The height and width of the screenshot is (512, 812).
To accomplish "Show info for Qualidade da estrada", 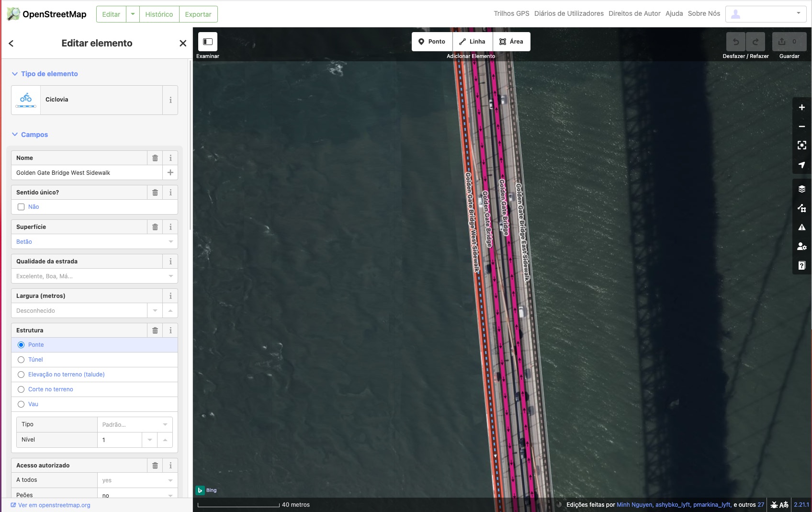I will point(170,262).
